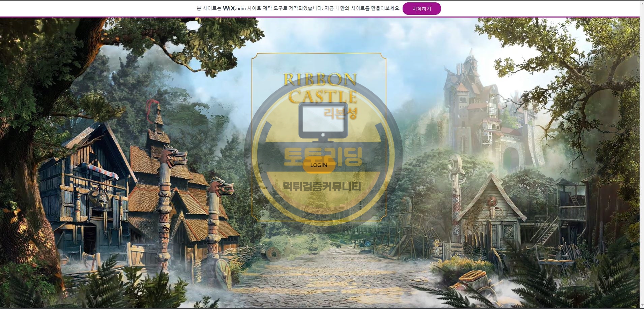The image size is (644, 309).
Task: Click the overturned wooden cart
Action: click(474, 280)
